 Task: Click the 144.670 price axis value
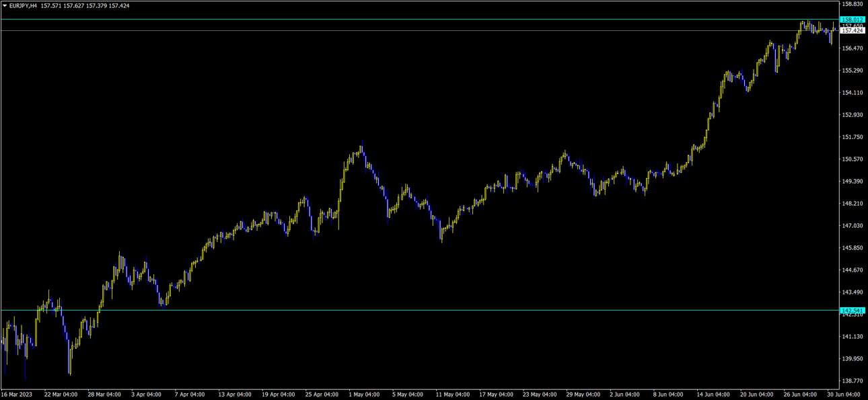tap(853, 270)
